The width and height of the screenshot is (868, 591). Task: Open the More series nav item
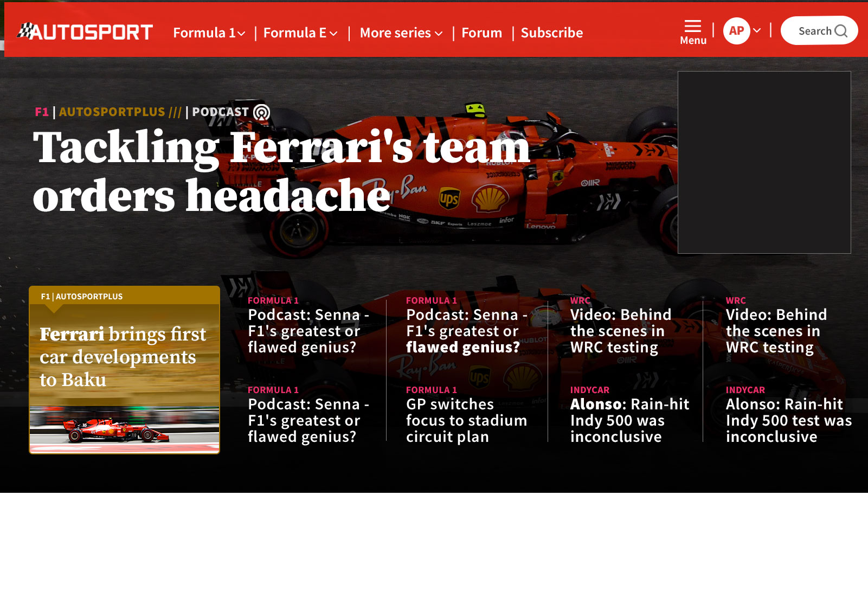(x=395, y=33)
